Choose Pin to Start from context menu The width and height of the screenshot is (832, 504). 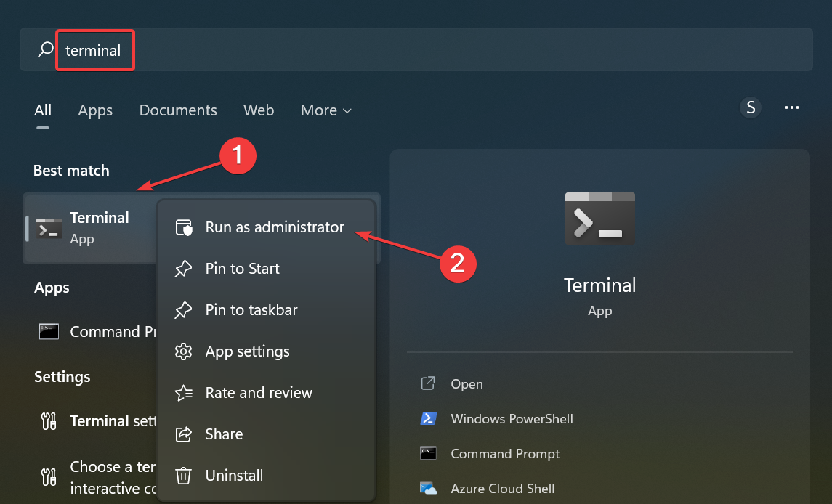(267, 269)
